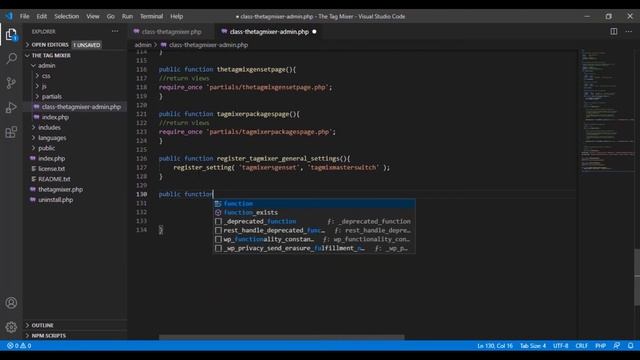Open the Terminal menu
The height and width of the screenshot is (360, 640).
(x=151, y=16)
